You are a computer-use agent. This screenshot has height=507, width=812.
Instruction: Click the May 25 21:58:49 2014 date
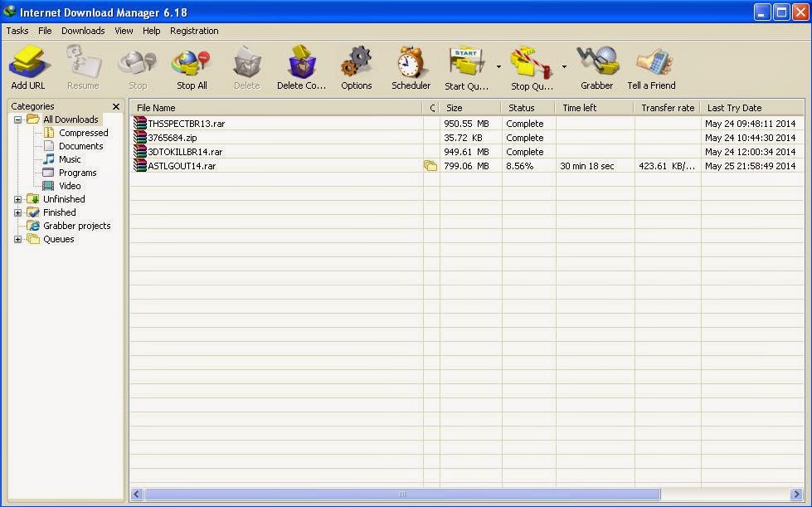tap(751, 166)
